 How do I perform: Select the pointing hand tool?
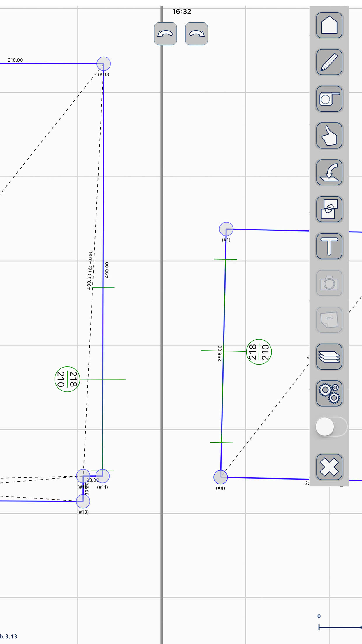[329, 136]
